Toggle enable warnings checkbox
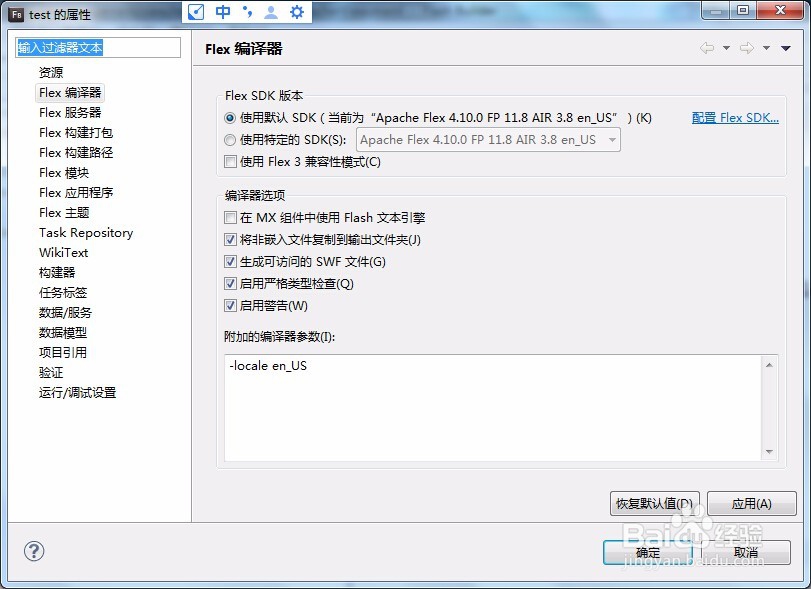Viewport: 811px width, 589px height. (x=230, y=306)
